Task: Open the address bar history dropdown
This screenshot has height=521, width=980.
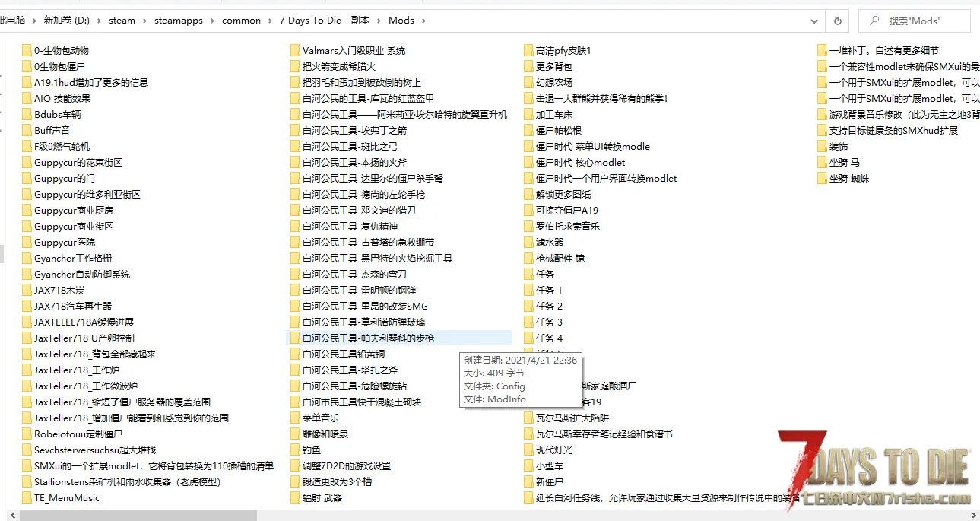Action: point(814,21)
